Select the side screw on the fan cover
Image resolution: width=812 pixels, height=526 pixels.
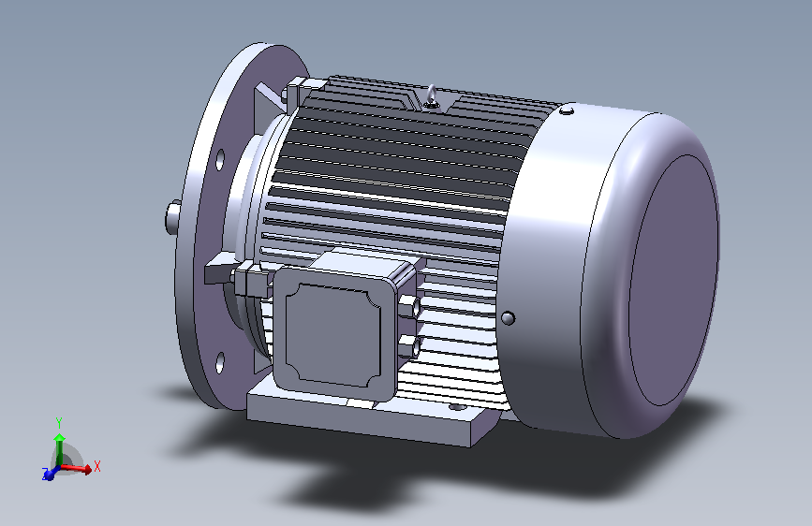point(508,318)
